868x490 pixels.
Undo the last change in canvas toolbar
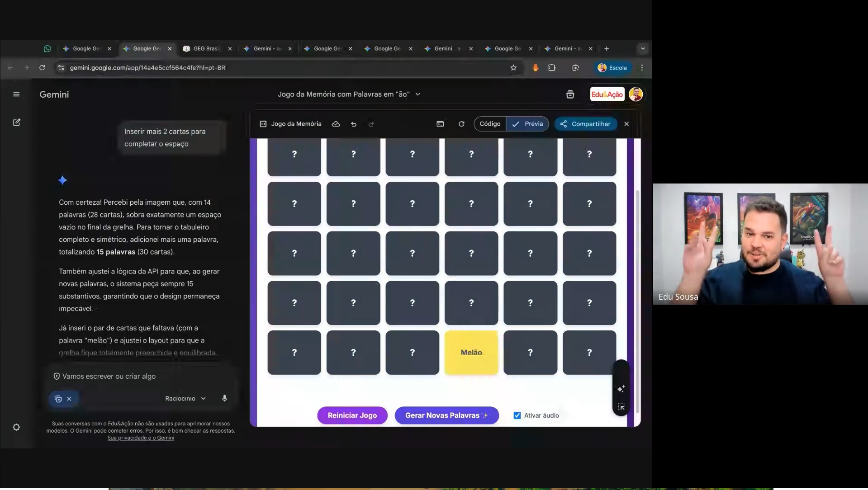point(354,124)
